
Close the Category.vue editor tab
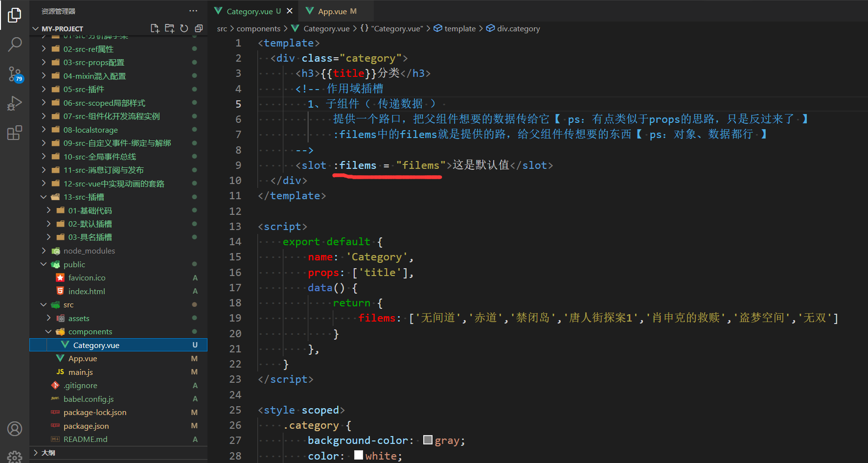(x=290, y=11)
